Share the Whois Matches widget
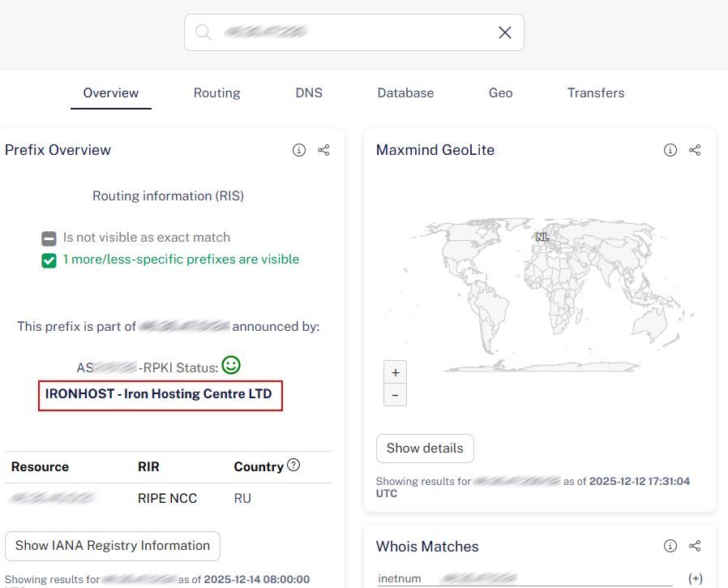The image size is (728, 588). (695, 547)
